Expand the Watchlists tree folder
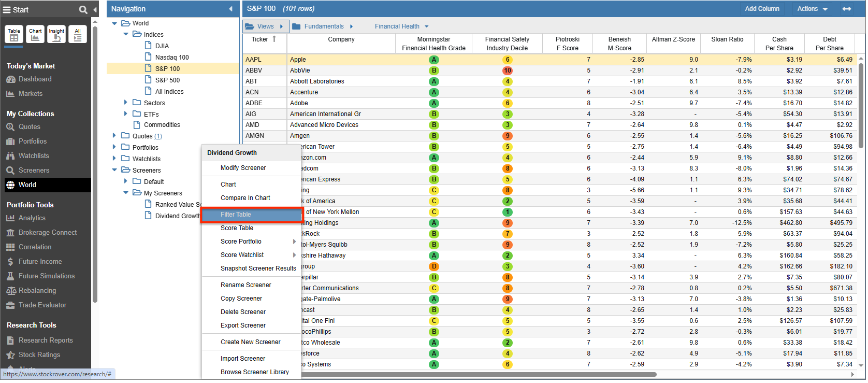This screenshot has width=868, height=383. 114,159
